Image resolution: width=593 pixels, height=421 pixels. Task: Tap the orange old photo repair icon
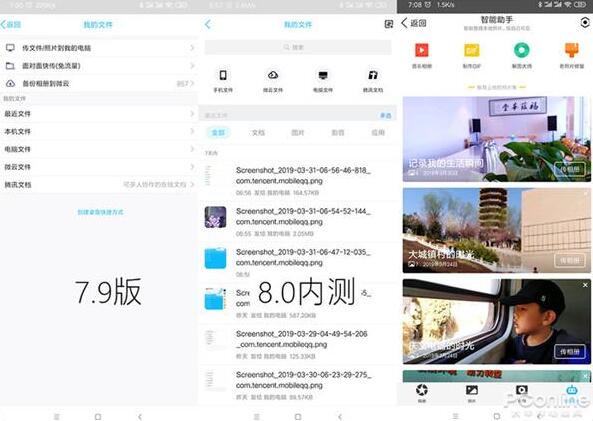pyautogui.click(x=572, y=50)
